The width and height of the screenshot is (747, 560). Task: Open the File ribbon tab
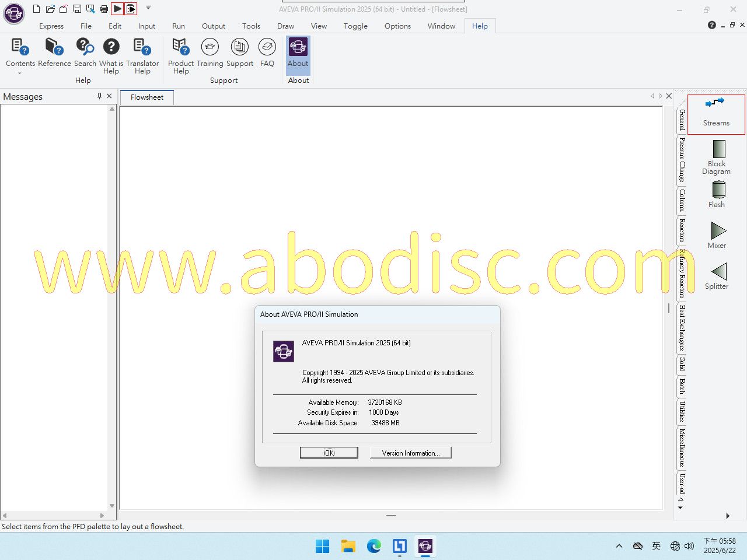point(86,26)
